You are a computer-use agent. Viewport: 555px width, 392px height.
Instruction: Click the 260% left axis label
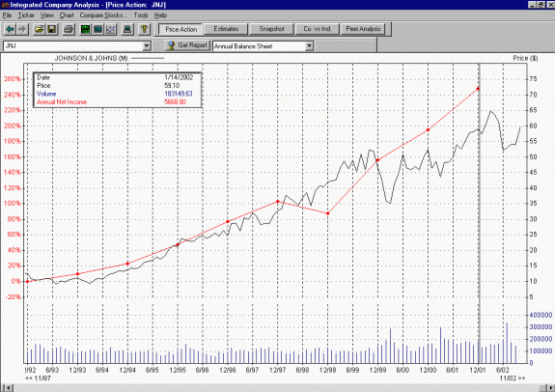click(x=13, y=79)
